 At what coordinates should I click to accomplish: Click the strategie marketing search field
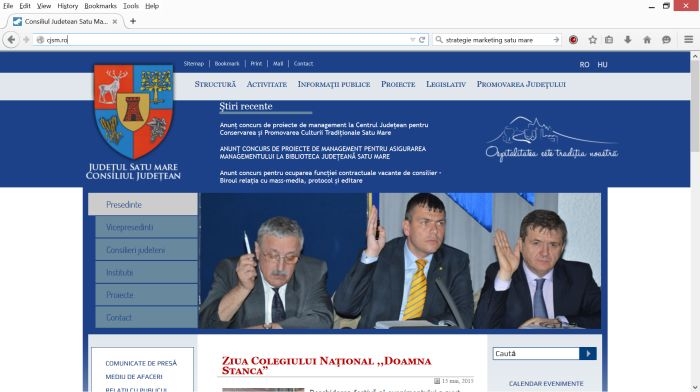point(497,40)
